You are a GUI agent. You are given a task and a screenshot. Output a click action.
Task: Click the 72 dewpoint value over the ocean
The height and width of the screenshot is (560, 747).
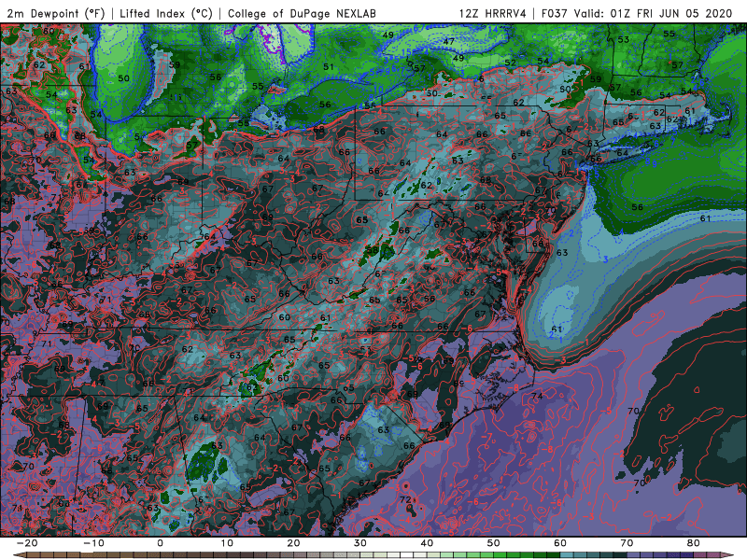tap(405, 499)
